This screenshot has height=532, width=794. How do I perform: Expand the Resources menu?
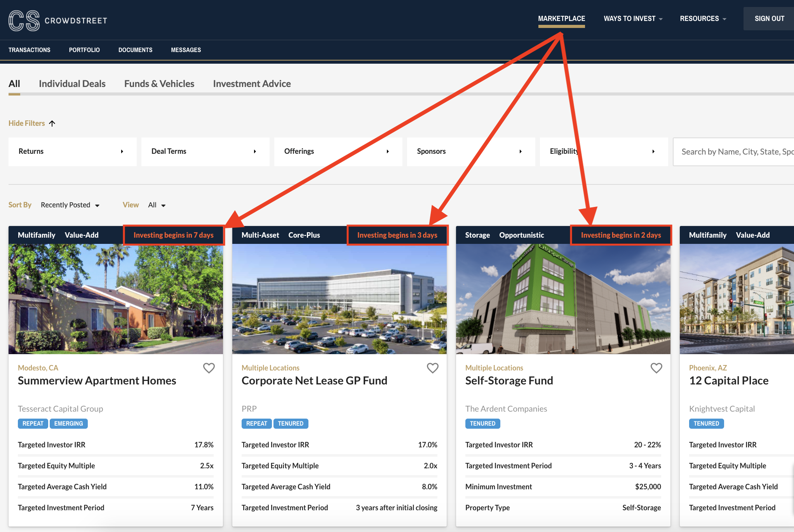[x=703, y=19]
